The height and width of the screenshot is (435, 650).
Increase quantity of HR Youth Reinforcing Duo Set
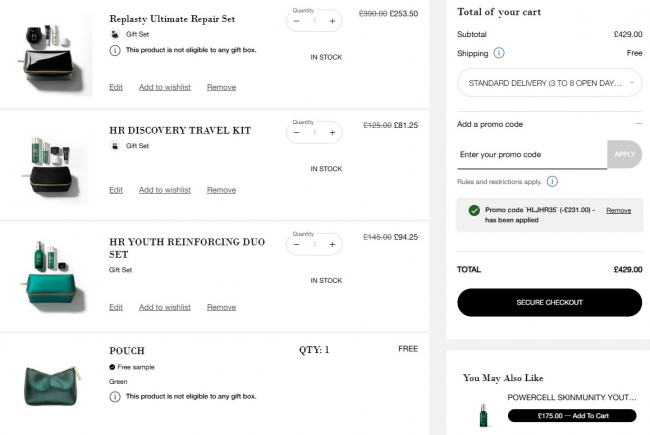click(332, 245)
